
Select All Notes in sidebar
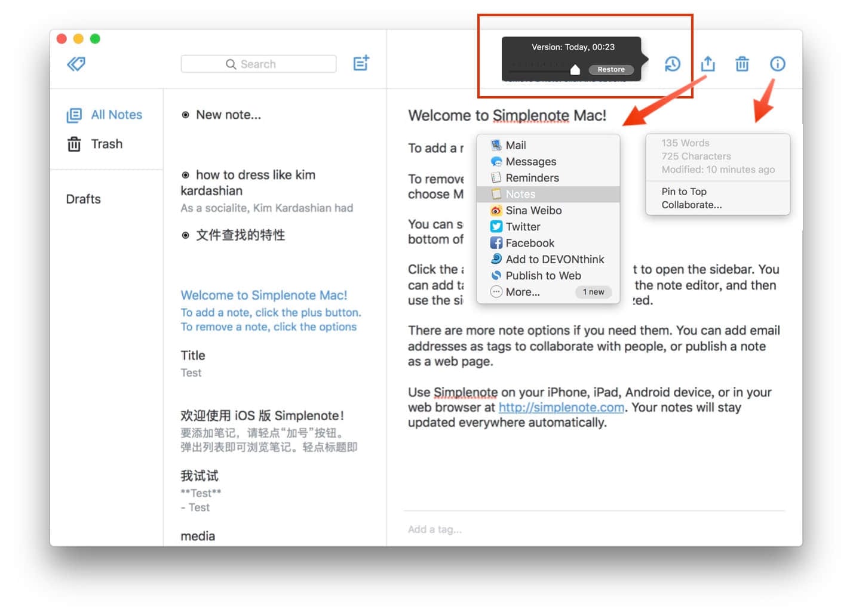105,115
